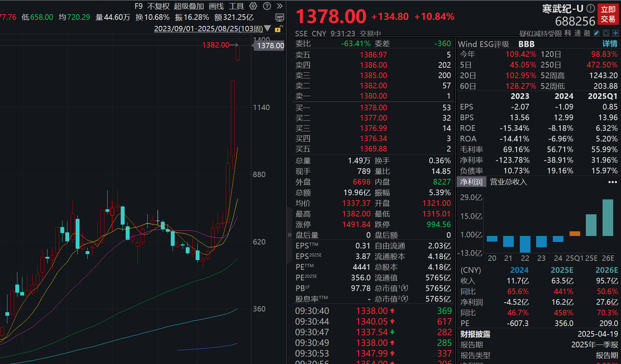Open the ellipsis more-options icon near 营业总收入

(612, 182)
